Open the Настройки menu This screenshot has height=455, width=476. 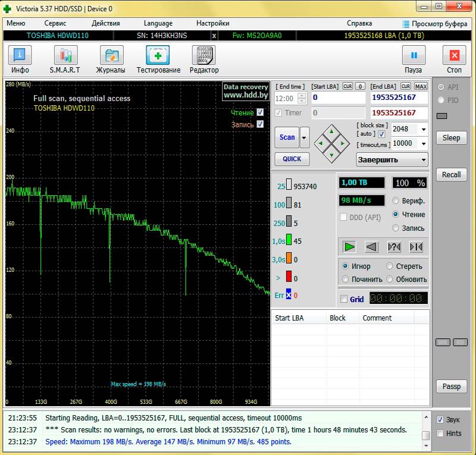[212, 23]
